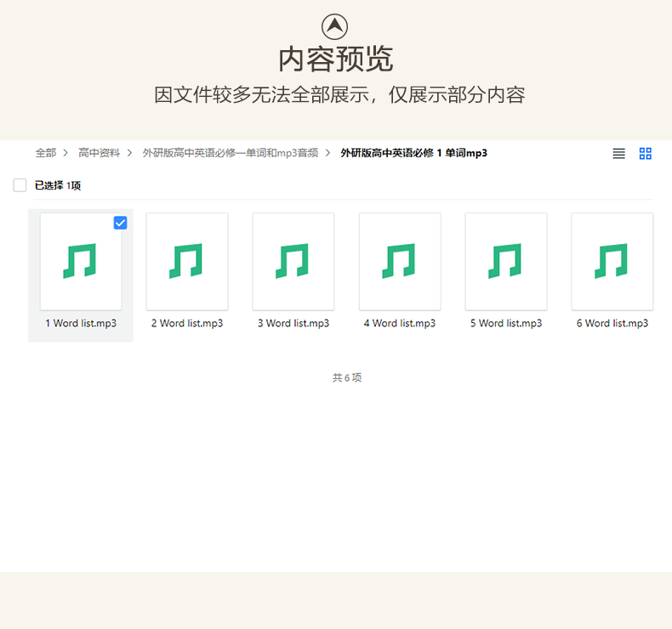Open the 1 Word list.mp3 music thumbnail

(x=81, y=261)
